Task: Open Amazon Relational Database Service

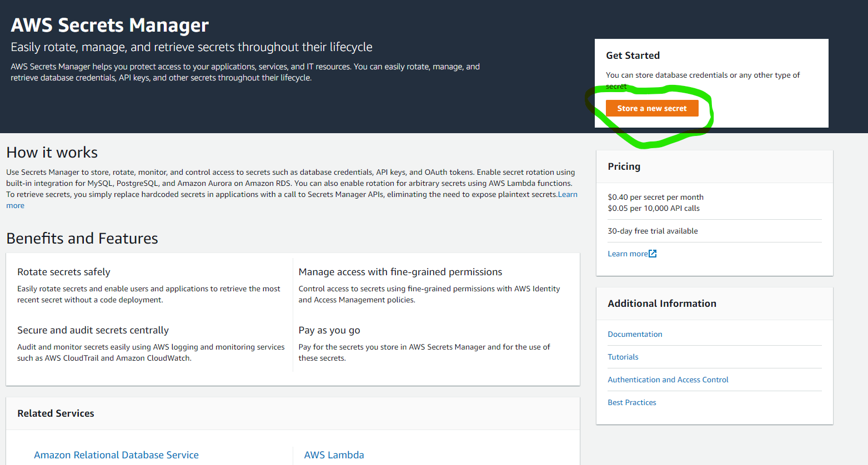Action: pos(116,454)
